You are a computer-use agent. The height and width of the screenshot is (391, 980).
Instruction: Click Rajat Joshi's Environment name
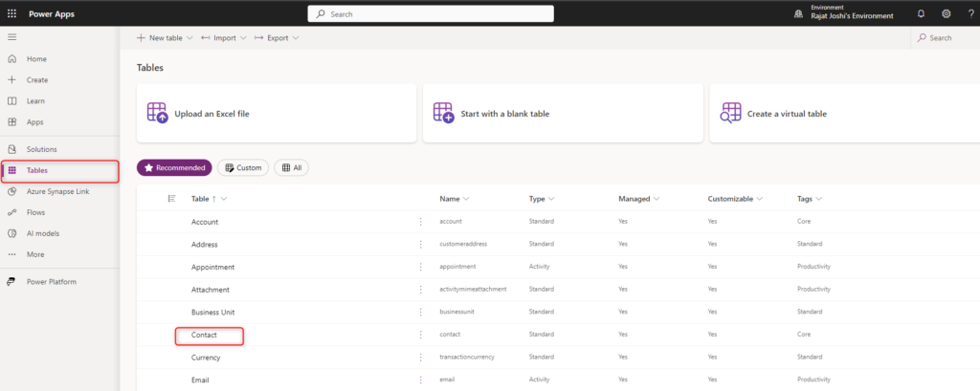852,16
